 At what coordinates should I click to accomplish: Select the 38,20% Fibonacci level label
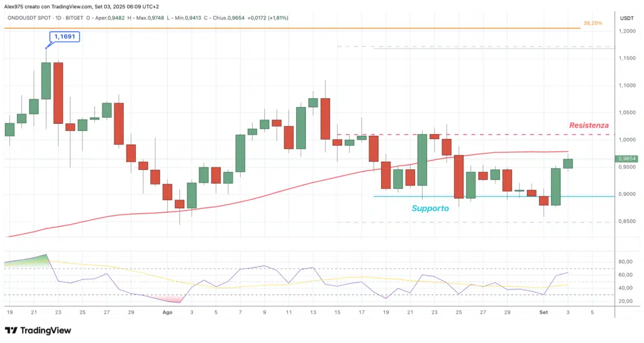tap(592, 23)
